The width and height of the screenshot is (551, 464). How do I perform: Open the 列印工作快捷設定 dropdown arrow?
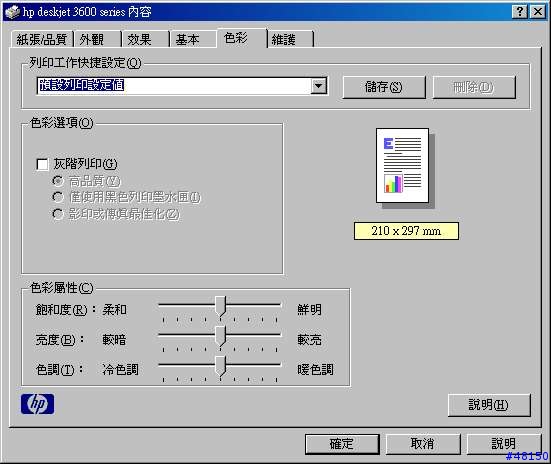(x=319, y=86)
